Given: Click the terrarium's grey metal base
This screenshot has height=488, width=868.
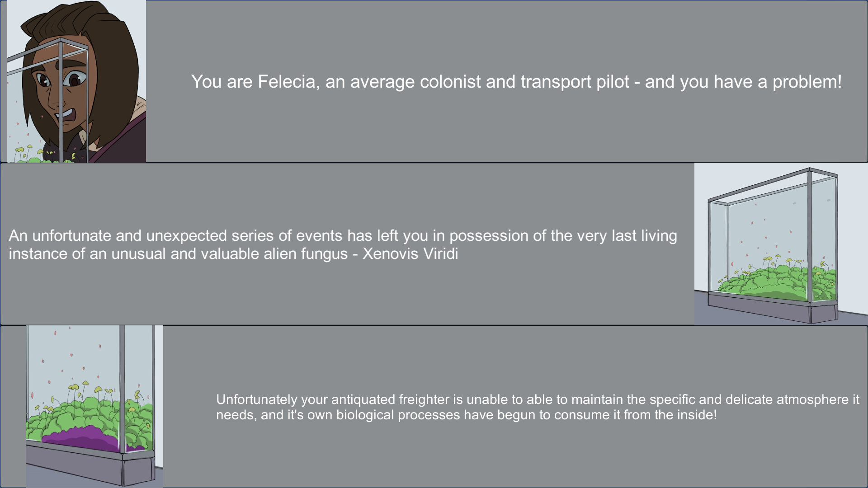Looking at the screenshot, I should tap(772, 309).
